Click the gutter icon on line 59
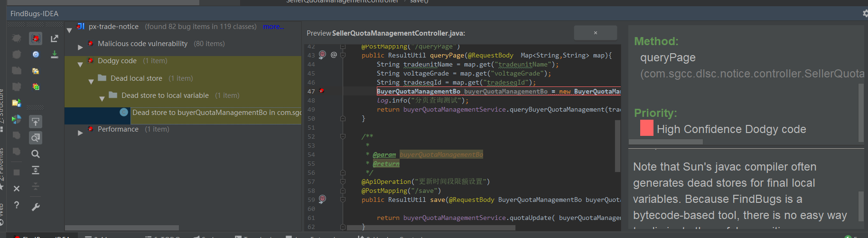868x238 pixels. click(x=322, y=199)
